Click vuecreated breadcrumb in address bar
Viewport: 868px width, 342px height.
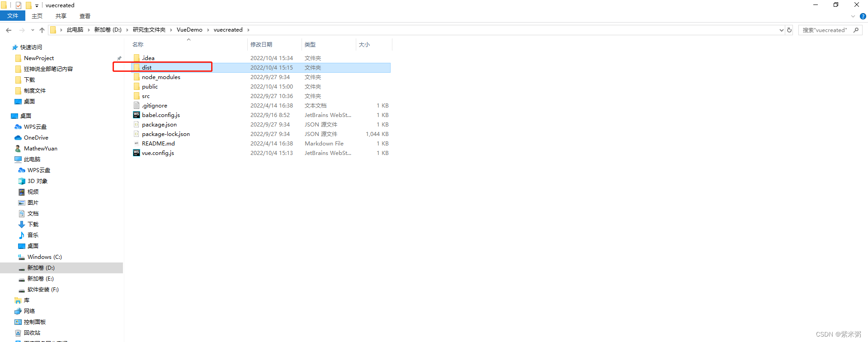(x=228, y=30)
